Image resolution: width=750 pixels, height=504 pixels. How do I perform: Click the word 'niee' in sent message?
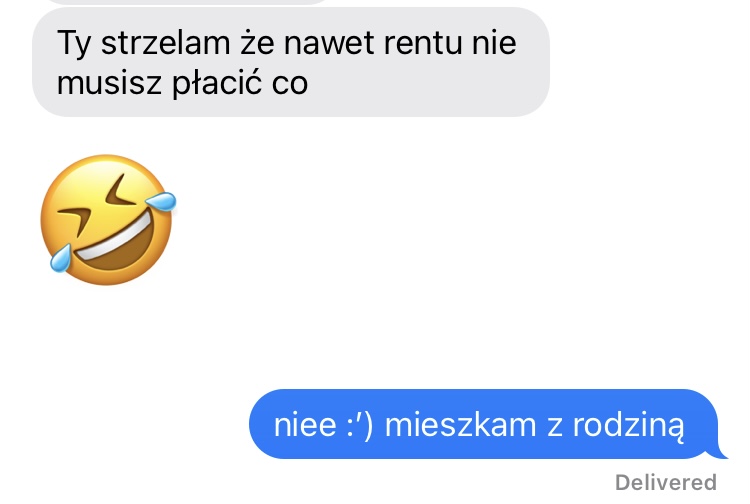click(x=305, y=425)
